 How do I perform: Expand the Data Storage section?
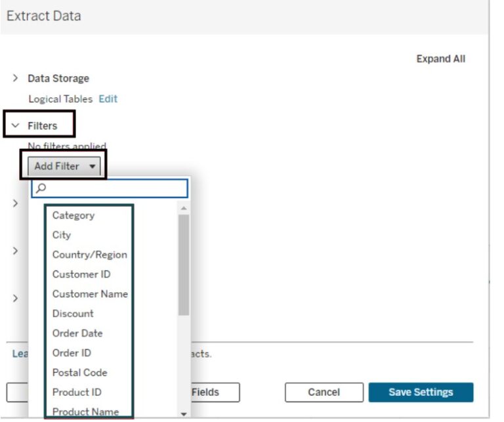15,78
